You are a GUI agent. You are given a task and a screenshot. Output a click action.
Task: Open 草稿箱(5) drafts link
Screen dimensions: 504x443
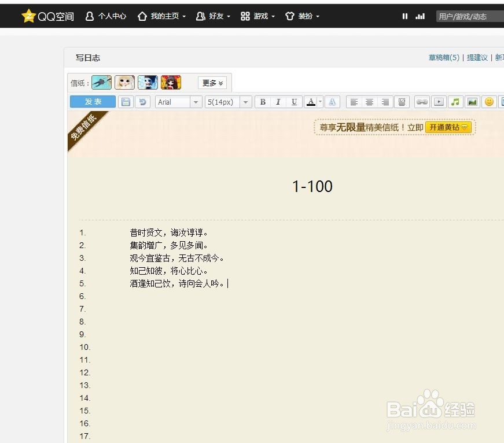[x=444, y=57]
